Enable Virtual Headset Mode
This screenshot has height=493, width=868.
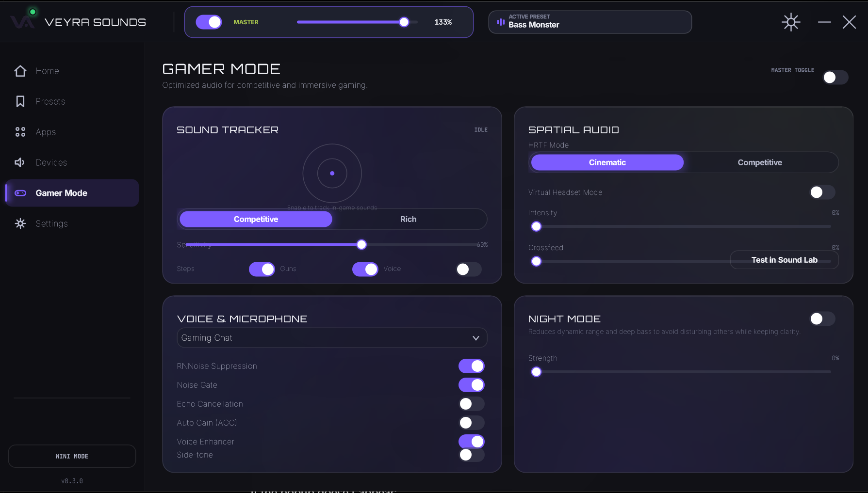point(822,192)
